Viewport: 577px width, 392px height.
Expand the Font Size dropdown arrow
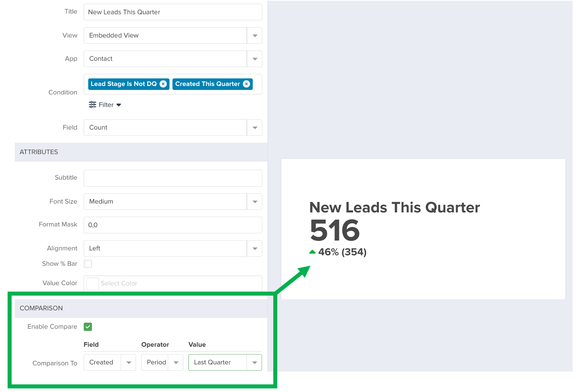click(x=255, y=202)
